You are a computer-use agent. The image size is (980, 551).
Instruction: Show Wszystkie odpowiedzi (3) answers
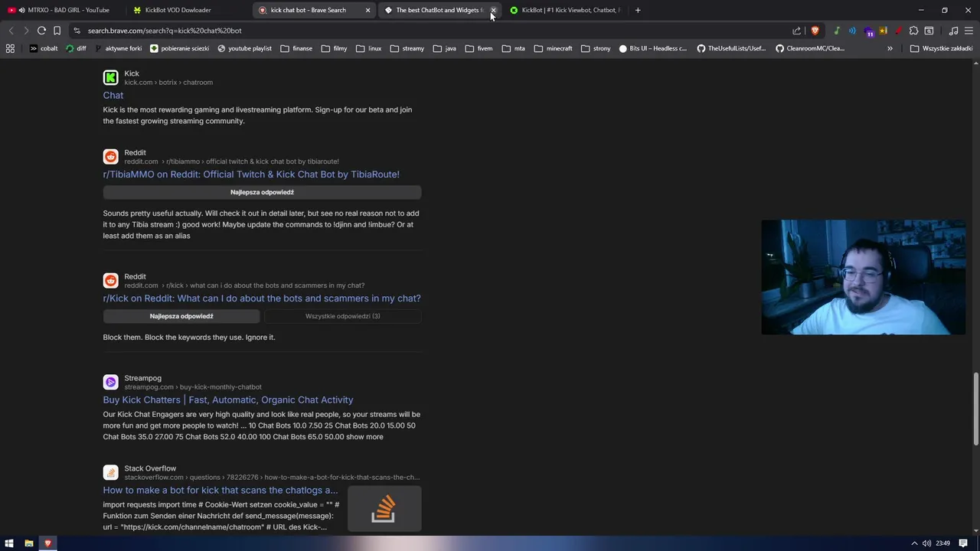click(x=342, y=316)
